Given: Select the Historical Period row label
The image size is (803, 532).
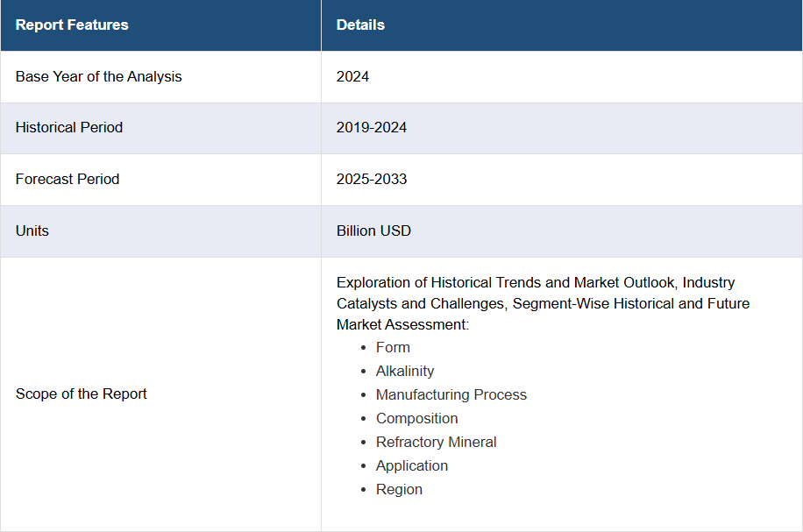Looking at the screenshot, I should pyautogui.click(x=69, y=127).
